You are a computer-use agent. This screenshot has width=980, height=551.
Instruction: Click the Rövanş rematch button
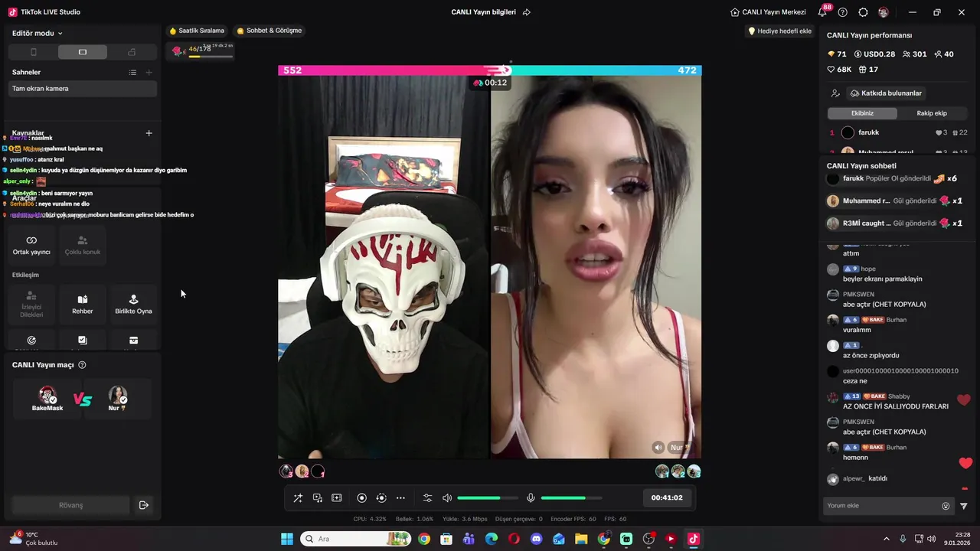(x=70, y=505)
